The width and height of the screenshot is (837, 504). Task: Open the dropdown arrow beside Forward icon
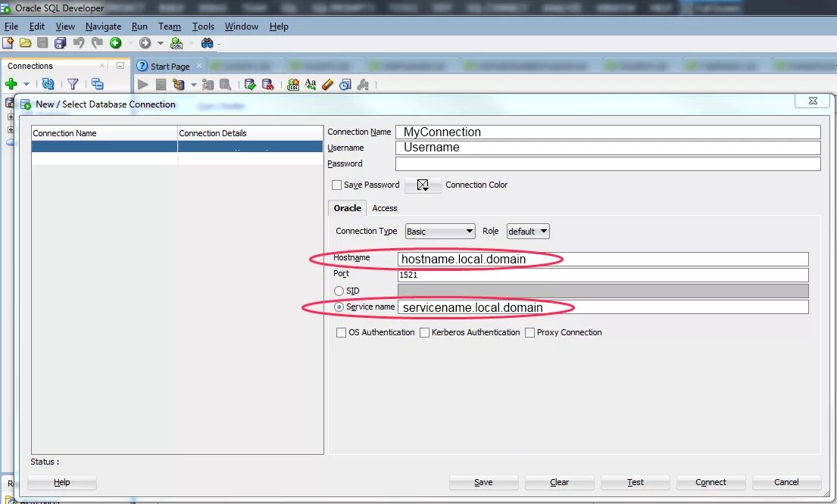pyautogui.click(x=160, y=43)
